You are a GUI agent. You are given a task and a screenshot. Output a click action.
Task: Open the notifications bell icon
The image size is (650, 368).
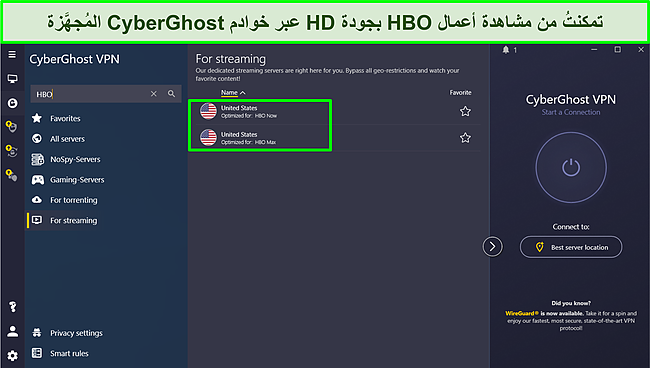506,50
